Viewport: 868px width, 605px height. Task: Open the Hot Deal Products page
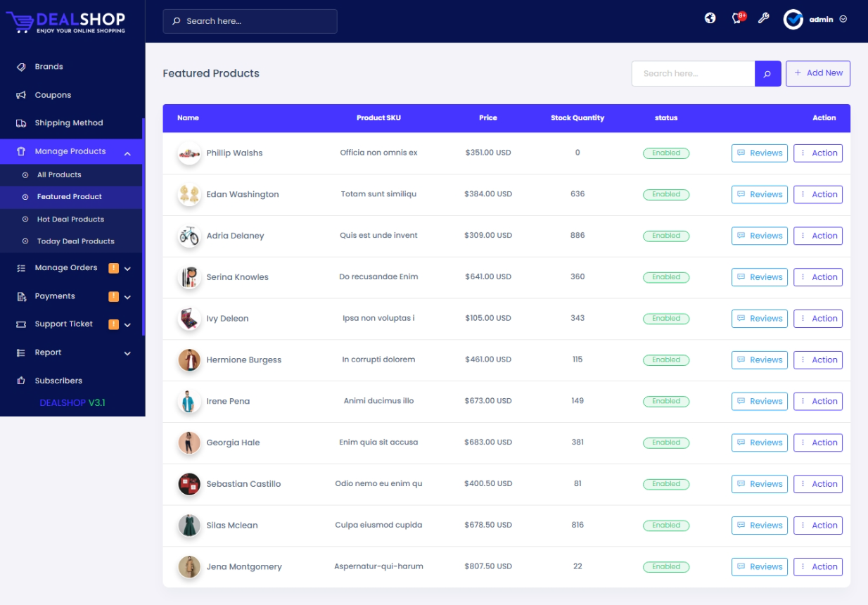coord(70,219)
